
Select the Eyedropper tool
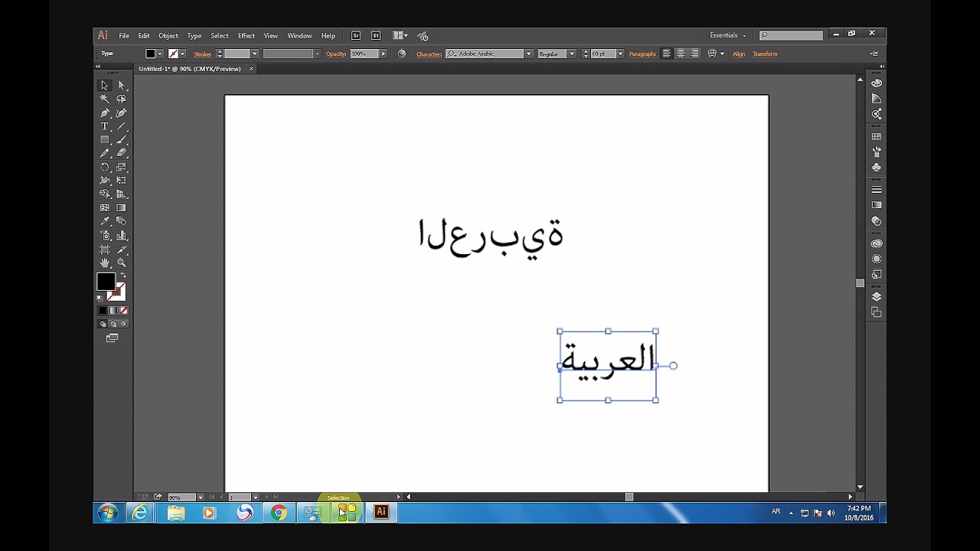point(105,221)
